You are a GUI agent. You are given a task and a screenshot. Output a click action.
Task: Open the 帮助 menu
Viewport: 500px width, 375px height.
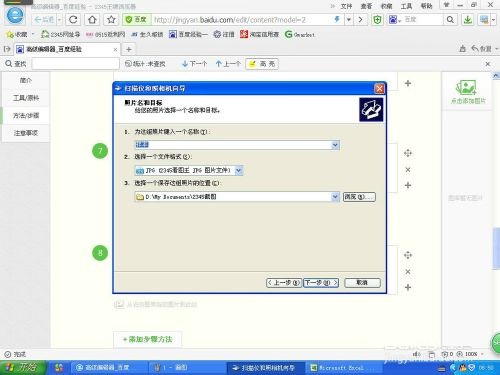[426, 6]
